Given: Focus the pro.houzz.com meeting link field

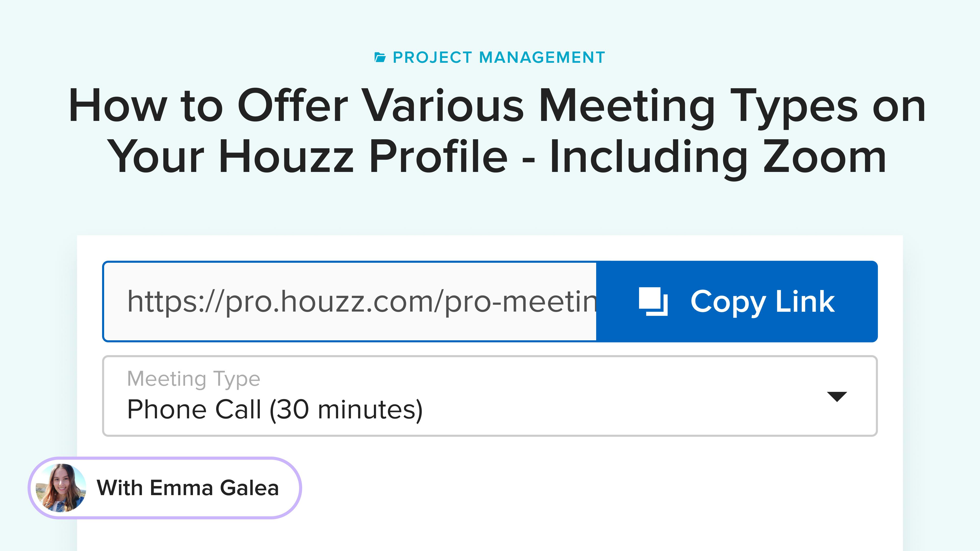Looking at the screenshot, I should (350, 302).
